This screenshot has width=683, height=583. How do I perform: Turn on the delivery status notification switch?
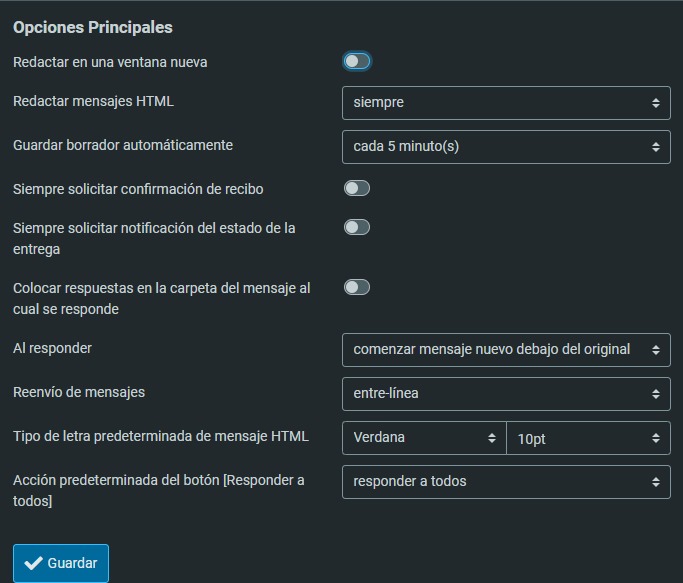(x=357, y=227)
